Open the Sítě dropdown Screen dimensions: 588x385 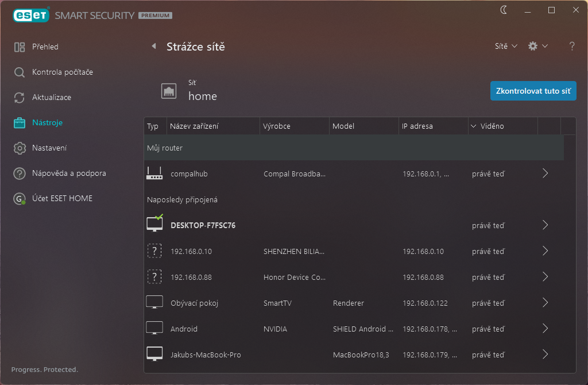pyautogui.click(x=506, y=46)
